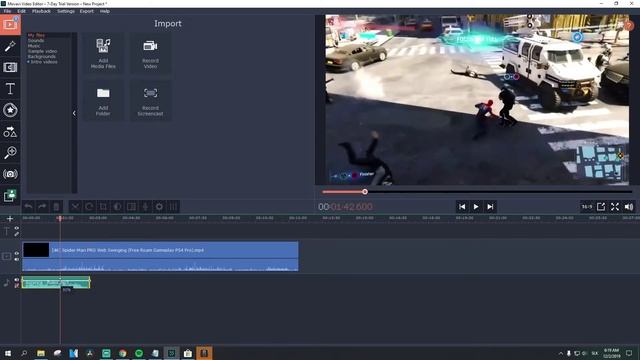
Task: Open the Stickers star tab
Action: [10, 110]
